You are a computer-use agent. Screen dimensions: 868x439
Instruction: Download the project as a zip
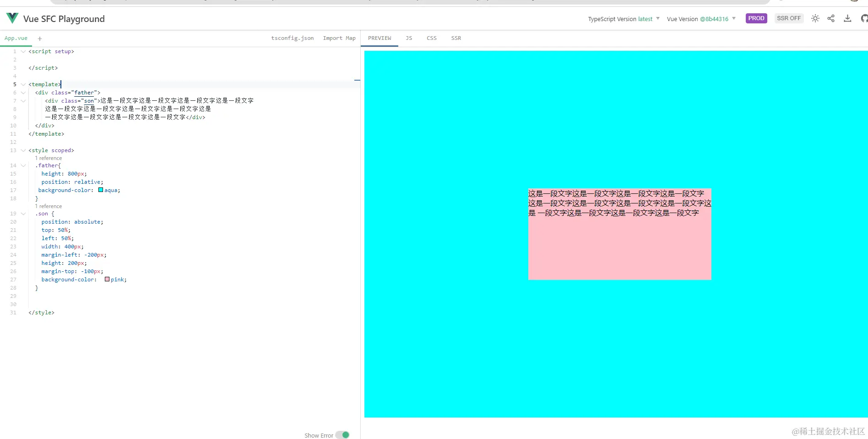pyautogui.click(x=847, y=18)
